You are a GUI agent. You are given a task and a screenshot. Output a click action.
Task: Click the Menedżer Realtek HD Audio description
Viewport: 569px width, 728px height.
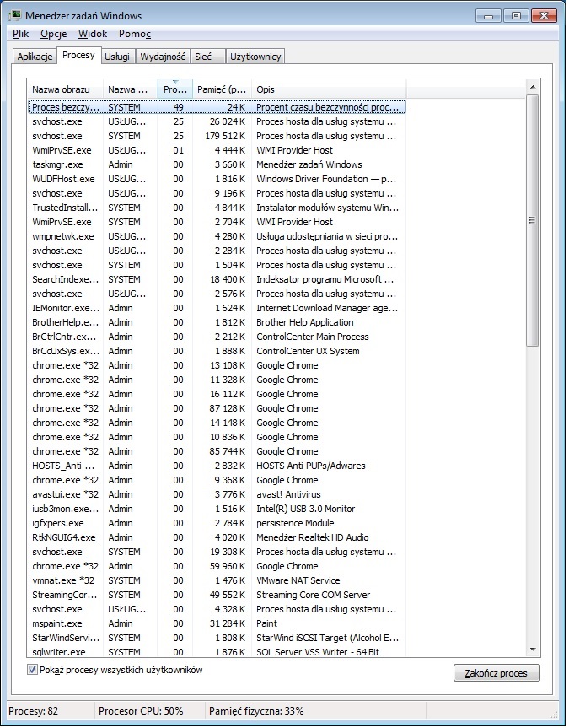click(313, 537)
